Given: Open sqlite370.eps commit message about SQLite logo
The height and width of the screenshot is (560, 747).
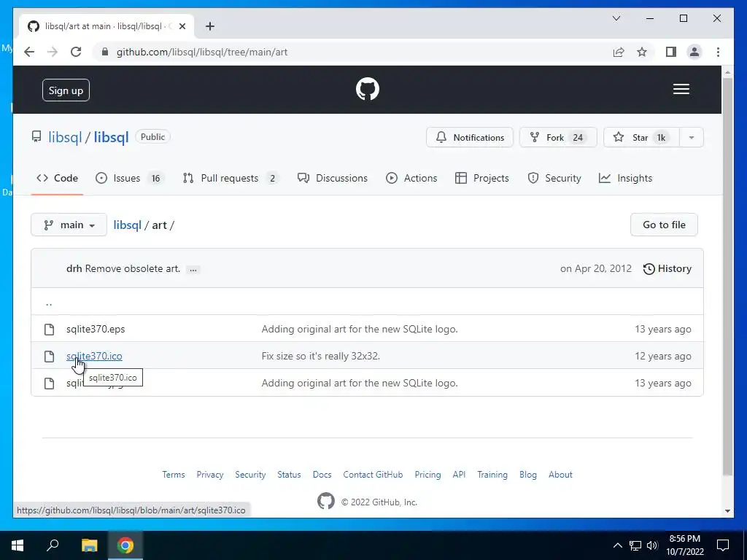Looking at the screenshot, I should (x=360, y=329).
